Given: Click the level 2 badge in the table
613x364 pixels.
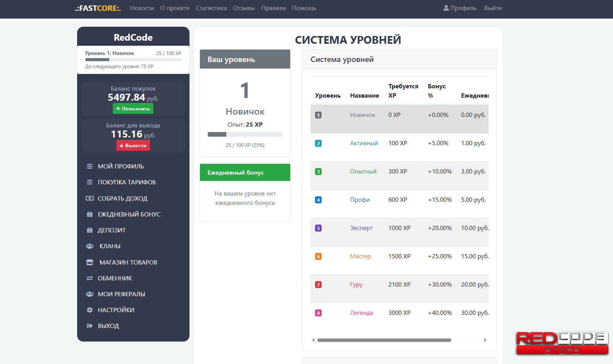Looking at the screenshot, I should click(x=318, y=143).
